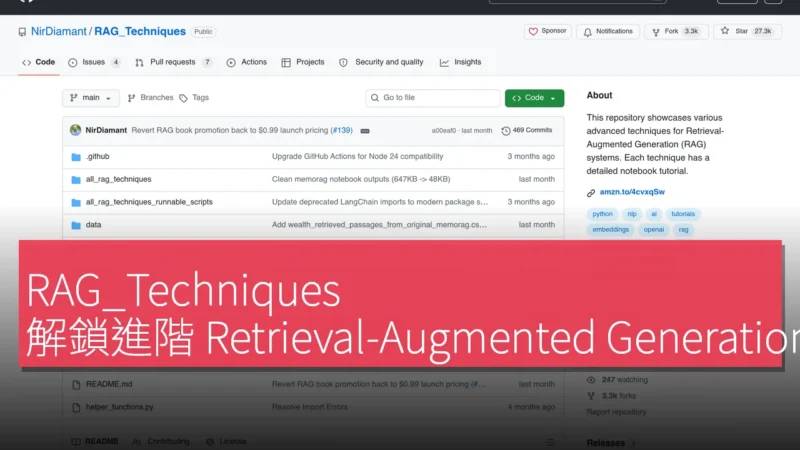Click the Fork count 3.3k

[x=691, y=32]
